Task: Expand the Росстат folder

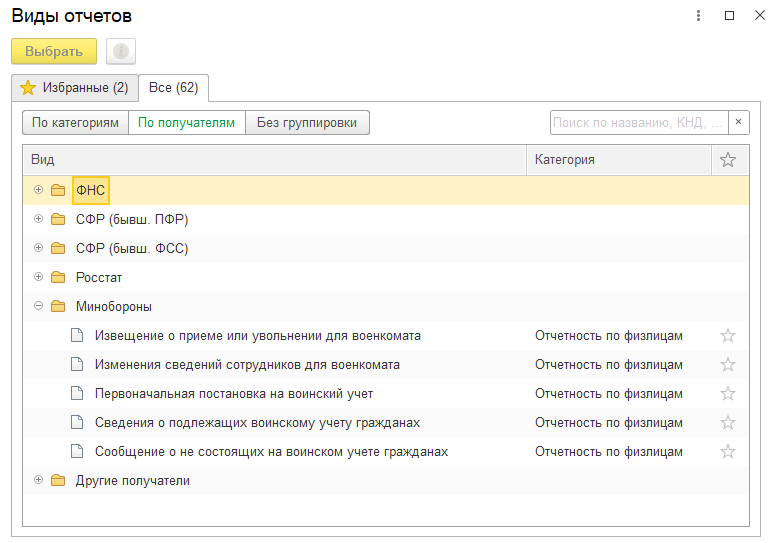Action: tap(38, 277)
